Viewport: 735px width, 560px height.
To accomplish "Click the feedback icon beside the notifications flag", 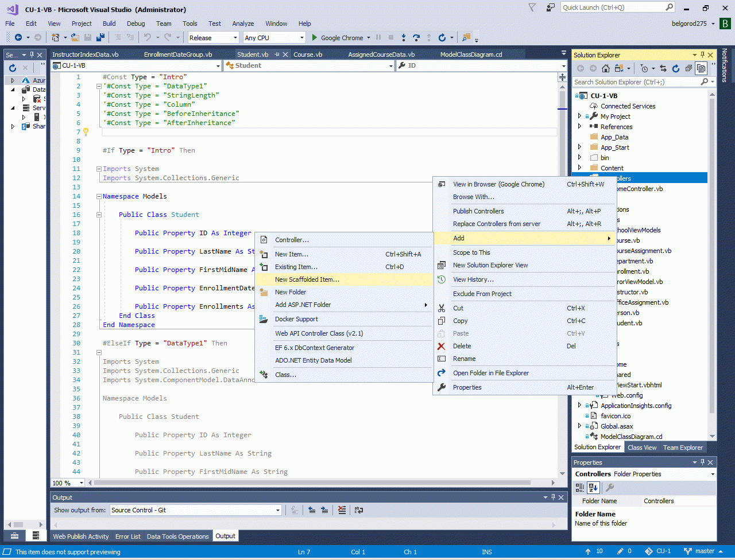I will coord(551,7).
